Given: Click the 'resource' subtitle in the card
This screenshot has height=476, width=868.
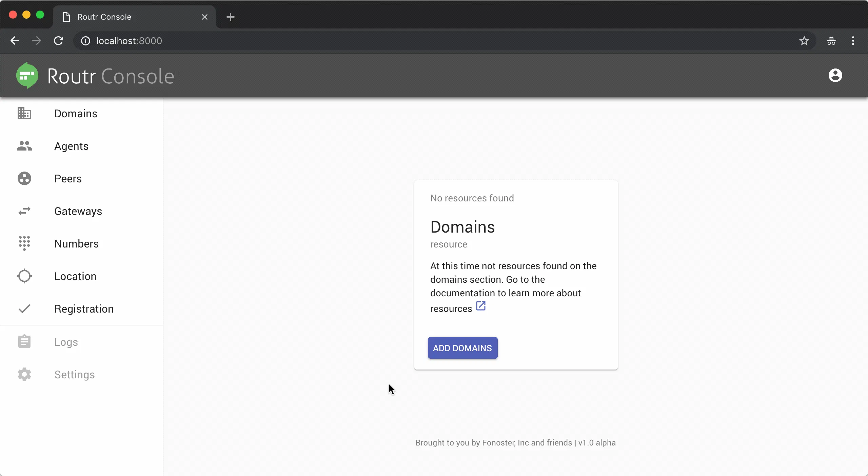Looking at the screenshot, I should tap(449, 244).
